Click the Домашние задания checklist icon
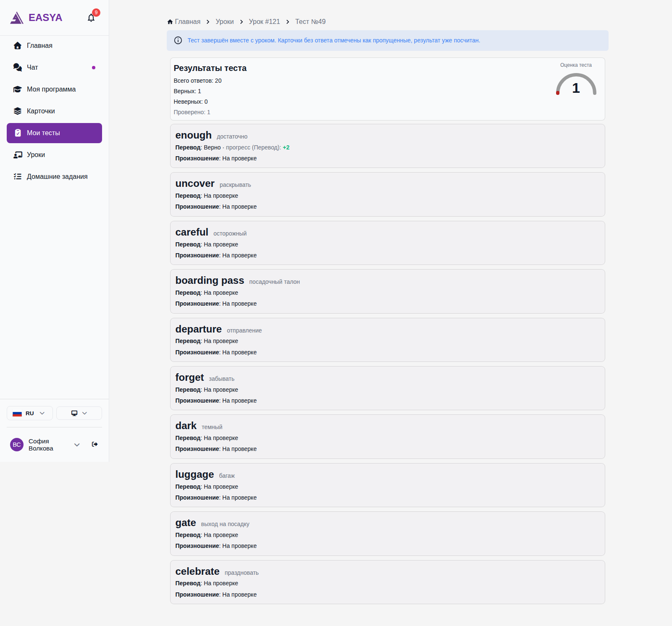672x626 pixels. pyautogui.click(x=18, y=176)
